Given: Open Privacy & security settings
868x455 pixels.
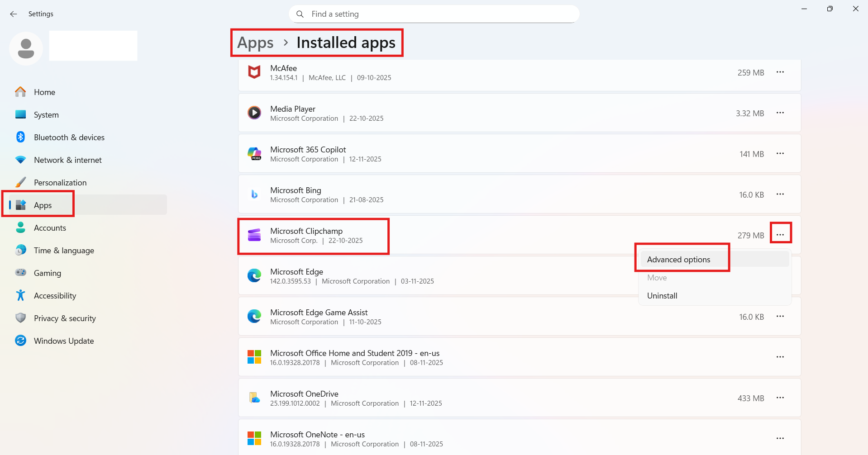Looking at the screenshot, I should (65, 318).
